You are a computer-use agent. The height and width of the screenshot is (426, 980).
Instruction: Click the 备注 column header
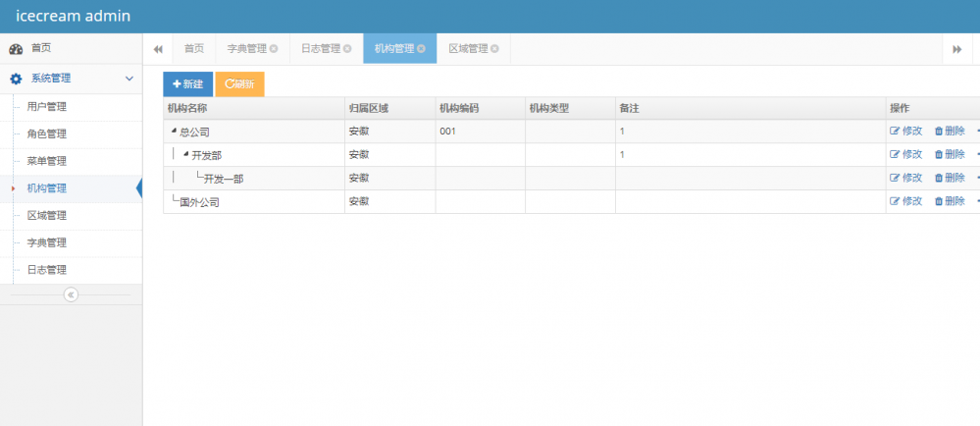[x=750, y=108]
